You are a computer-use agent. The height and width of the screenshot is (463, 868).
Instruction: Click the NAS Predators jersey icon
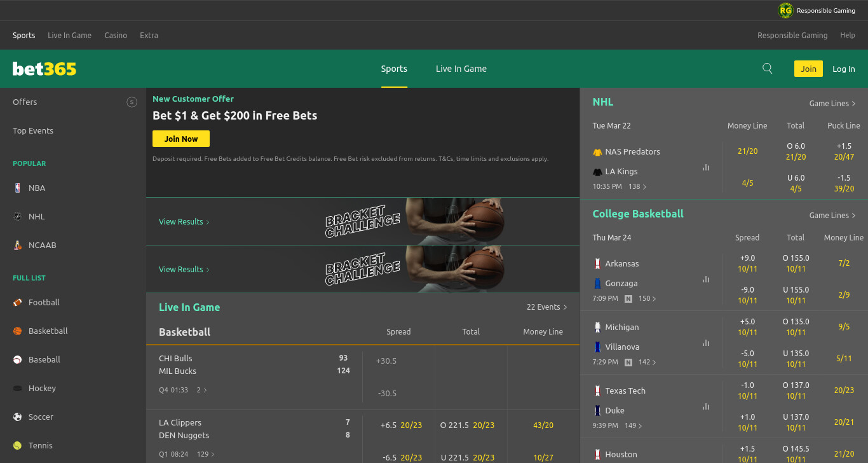[x=597, y=152]
